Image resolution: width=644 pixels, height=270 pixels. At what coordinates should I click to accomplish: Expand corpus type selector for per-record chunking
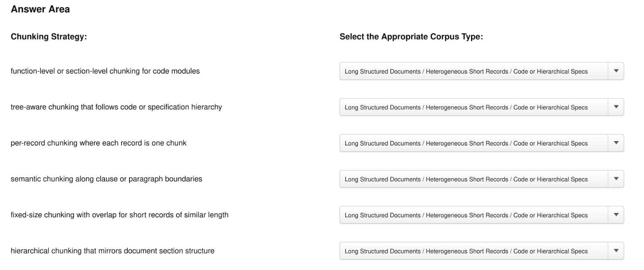point(481,143)
